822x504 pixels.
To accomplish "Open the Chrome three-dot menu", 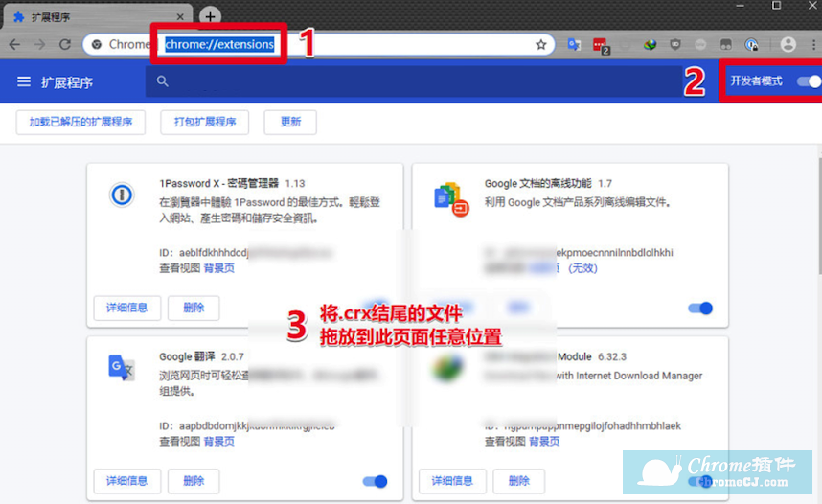I will (x=813, y=45).
